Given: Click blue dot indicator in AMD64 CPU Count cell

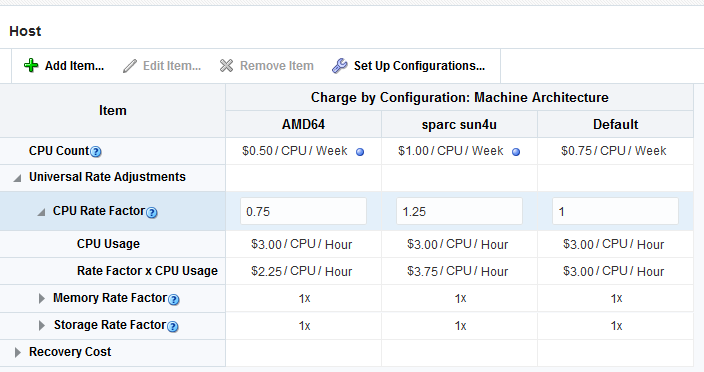Looking at the screenshot, I should click(360, 152).
